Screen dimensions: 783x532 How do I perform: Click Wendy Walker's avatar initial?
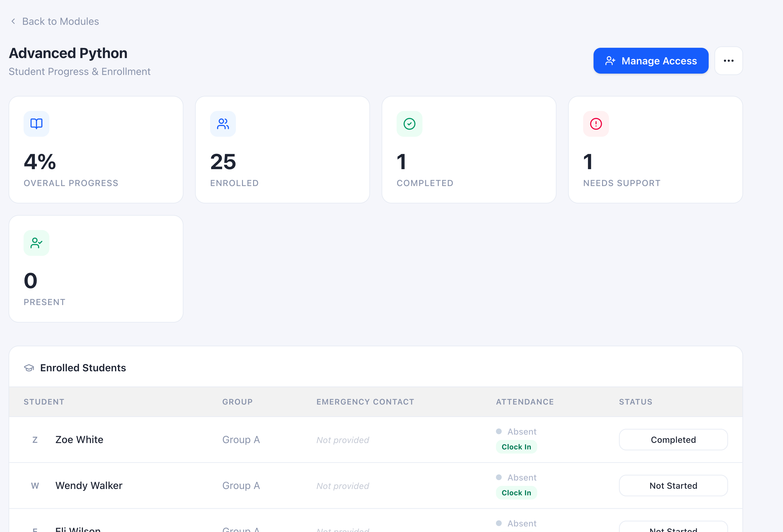point(35,486)
